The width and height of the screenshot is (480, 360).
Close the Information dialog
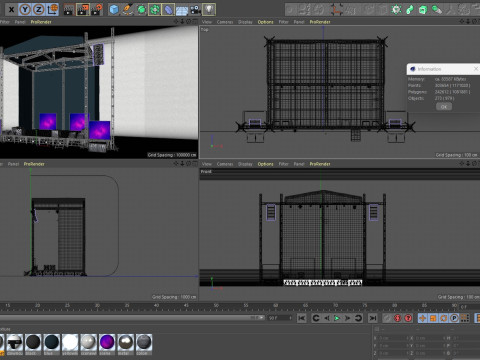pyautogui.click(x=476, y=69)
